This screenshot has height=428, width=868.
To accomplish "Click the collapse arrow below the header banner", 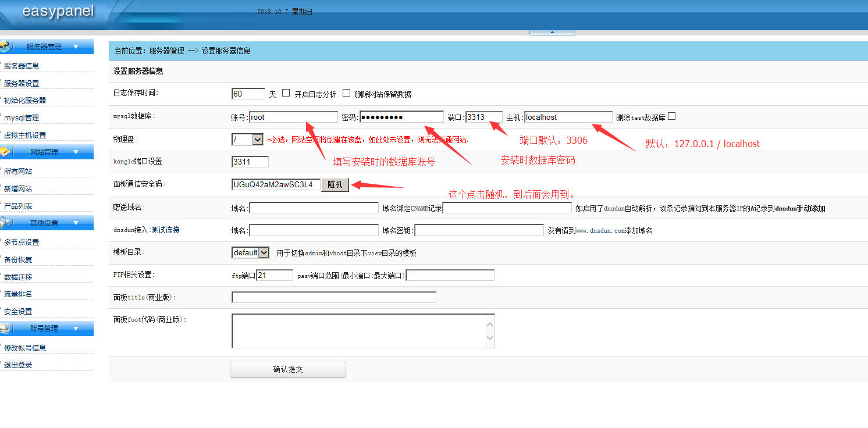I will click(x=552, y=33).
